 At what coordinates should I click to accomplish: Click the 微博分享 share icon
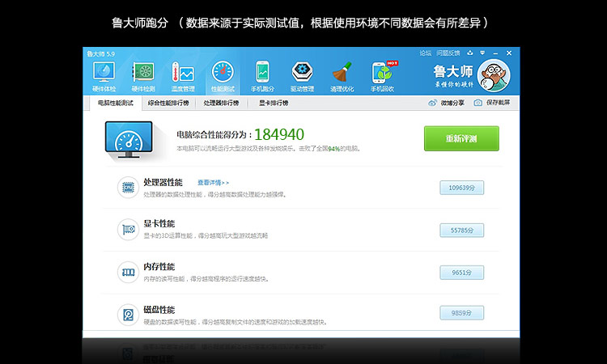(x=432, y=103)
